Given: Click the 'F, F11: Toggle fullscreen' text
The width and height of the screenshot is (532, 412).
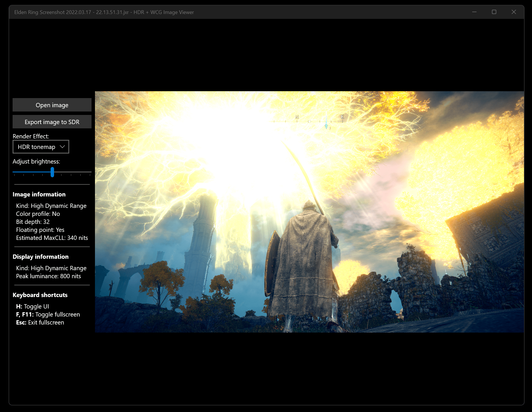Looking at the screenshot, I should (48, 315).
